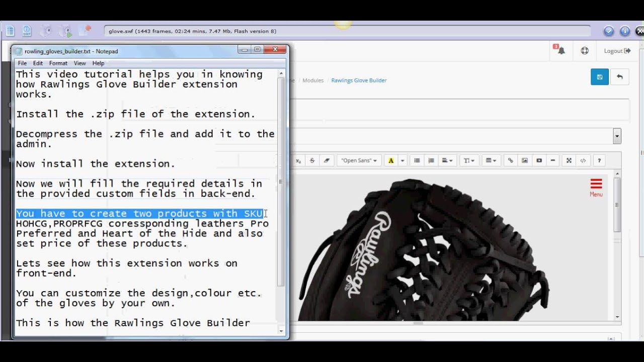Toggle code view in editor
Screen dimensions: 644x362
click(583, 160)
